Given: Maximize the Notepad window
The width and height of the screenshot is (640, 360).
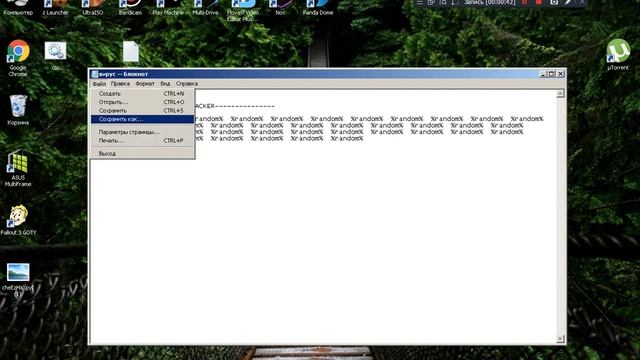Looking at the screenshot, I should click(551, 74).
